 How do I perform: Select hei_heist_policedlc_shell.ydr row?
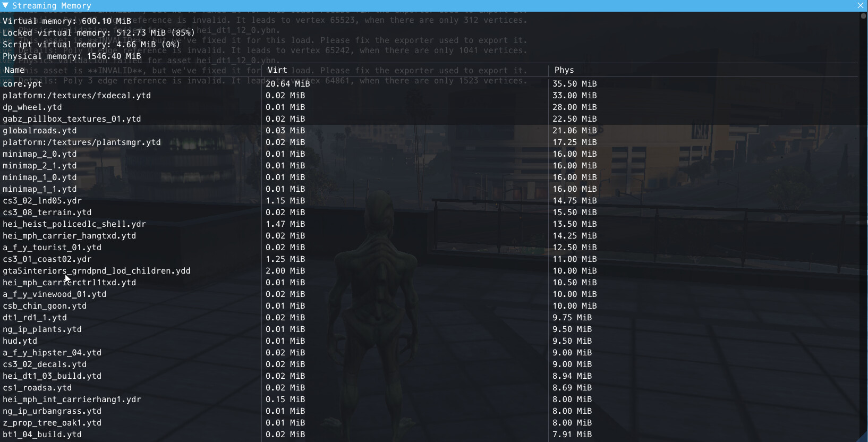pyautogui.click(x=74, y=224)
